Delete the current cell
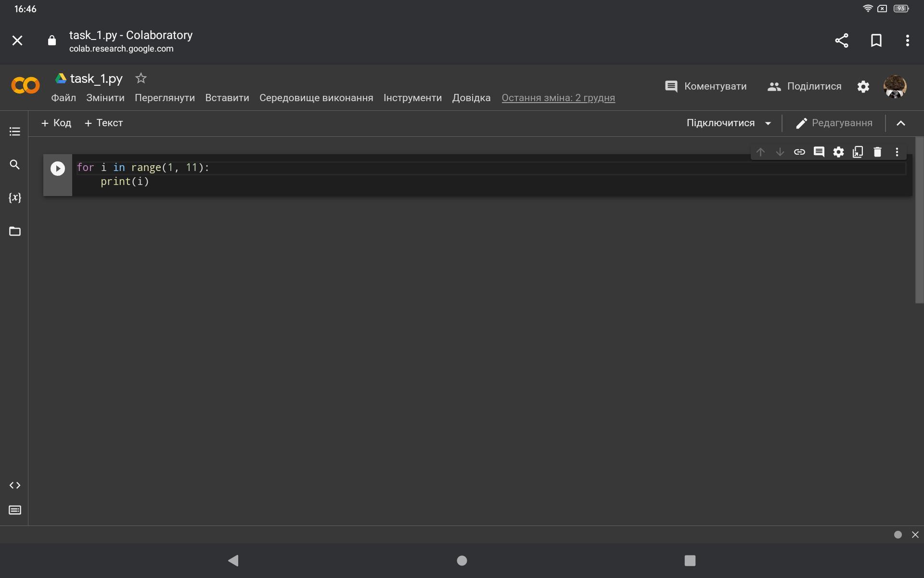924x578 pixels. click(877, 152)
